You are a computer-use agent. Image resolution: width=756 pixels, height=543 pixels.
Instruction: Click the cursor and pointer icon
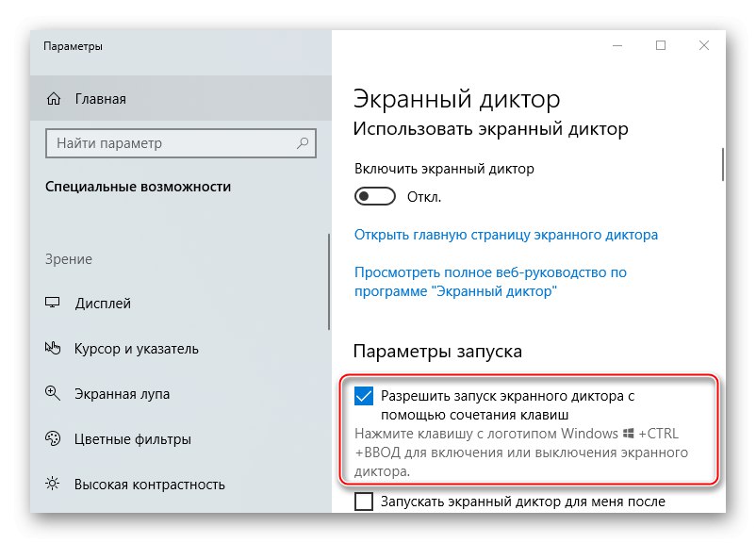pos(54,349)
